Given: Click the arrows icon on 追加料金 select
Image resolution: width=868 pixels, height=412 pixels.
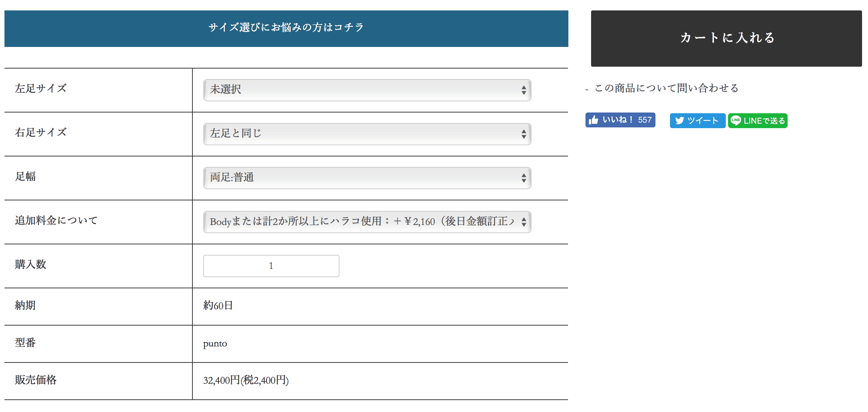Looking at the screenshot, I should 524,222.
